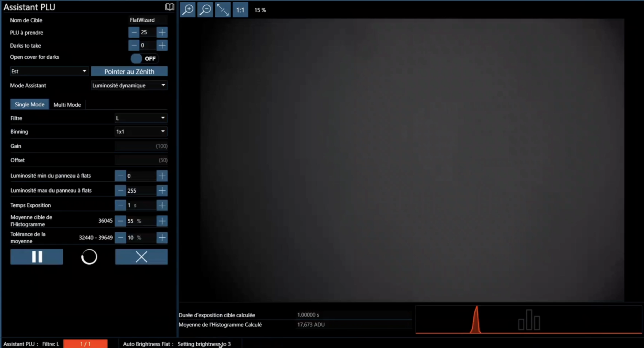Open the Mode Assistant dropdown

tap(129, 86)
